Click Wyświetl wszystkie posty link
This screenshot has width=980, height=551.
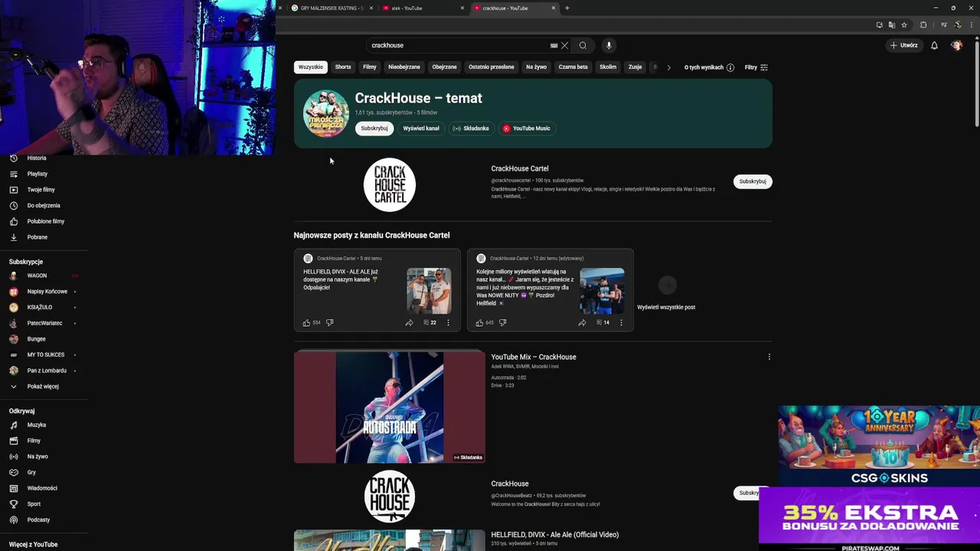(x=666, y=307)
